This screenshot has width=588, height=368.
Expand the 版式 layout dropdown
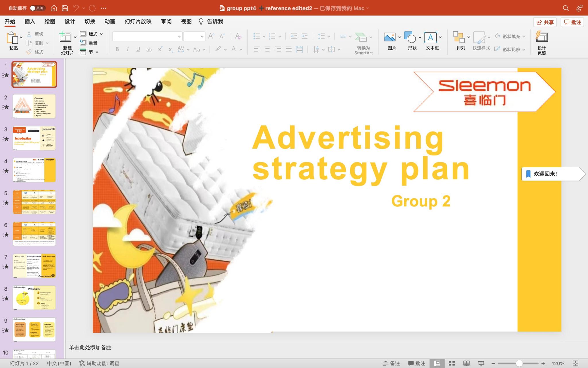101,34
